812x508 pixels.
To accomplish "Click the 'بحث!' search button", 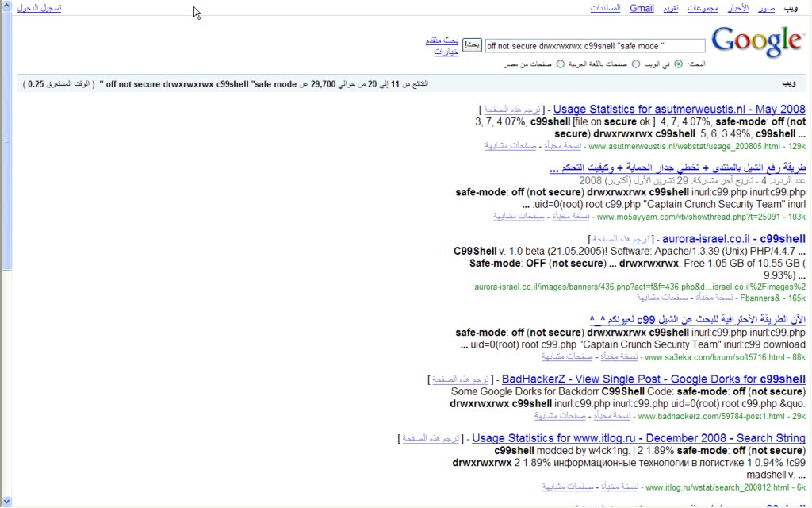I will point(472,45).
